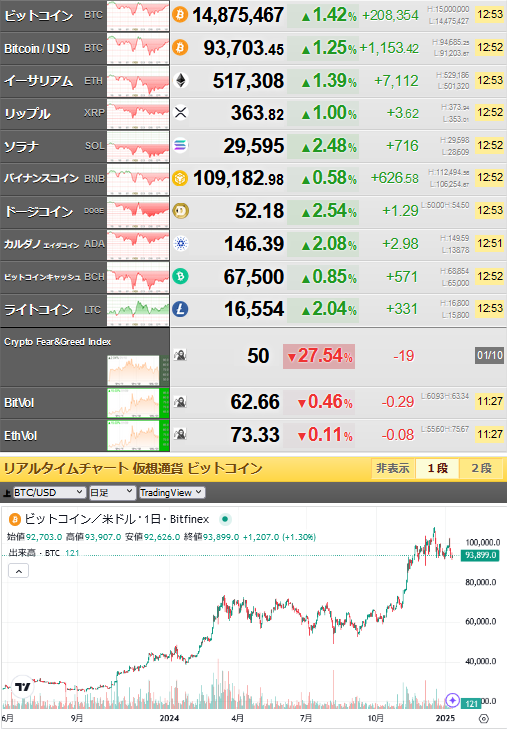This screenshot has height=730, width=507.
Task: Click chart-type icon left of BTC/USD selector
Action: pos(7,493)
